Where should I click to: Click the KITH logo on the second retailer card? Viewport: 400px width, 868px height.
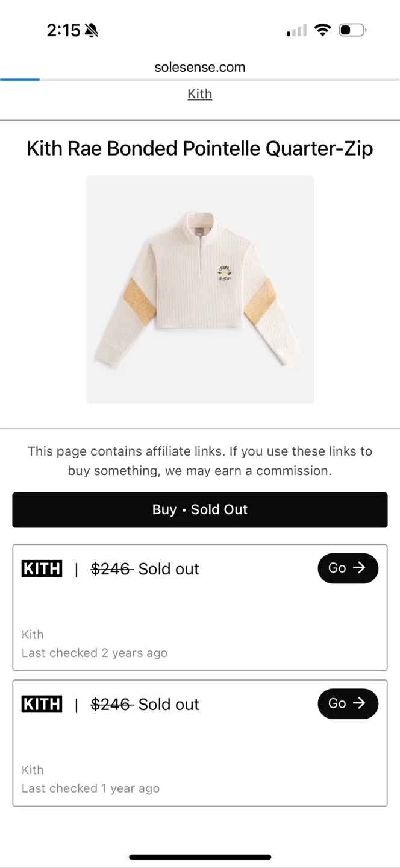[x=41, y=703]
